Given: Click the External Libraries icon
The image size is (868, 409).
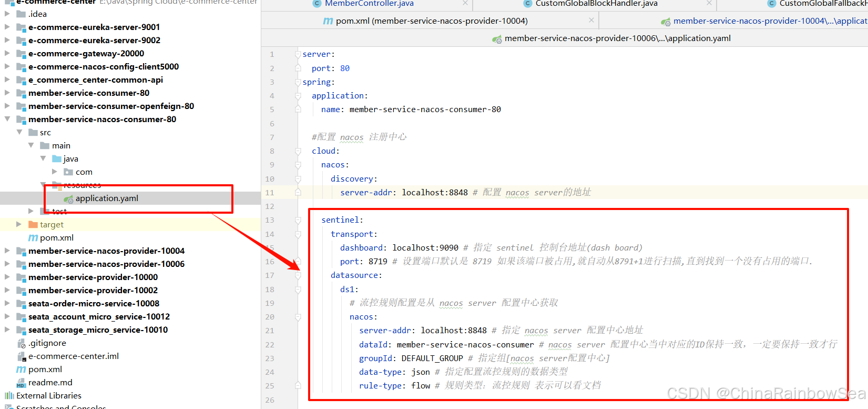Looking at the screenshot, I should pyautogui.click(x=9, y=395).
